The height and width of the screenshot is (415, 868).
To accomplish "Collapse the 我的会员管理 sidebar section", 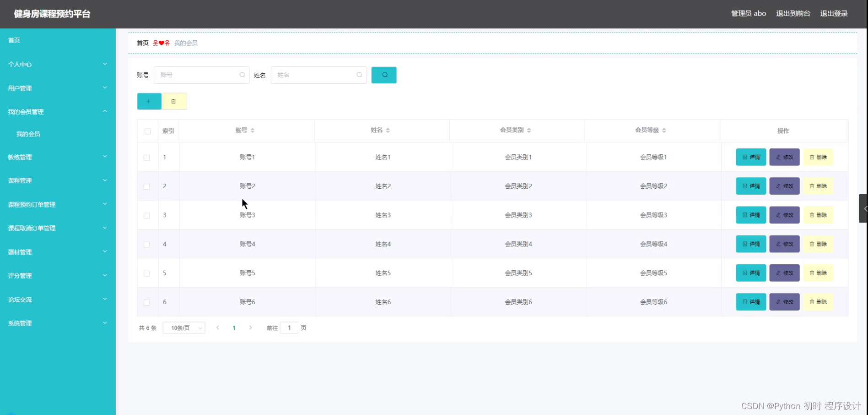I will [x=58, y=111].
